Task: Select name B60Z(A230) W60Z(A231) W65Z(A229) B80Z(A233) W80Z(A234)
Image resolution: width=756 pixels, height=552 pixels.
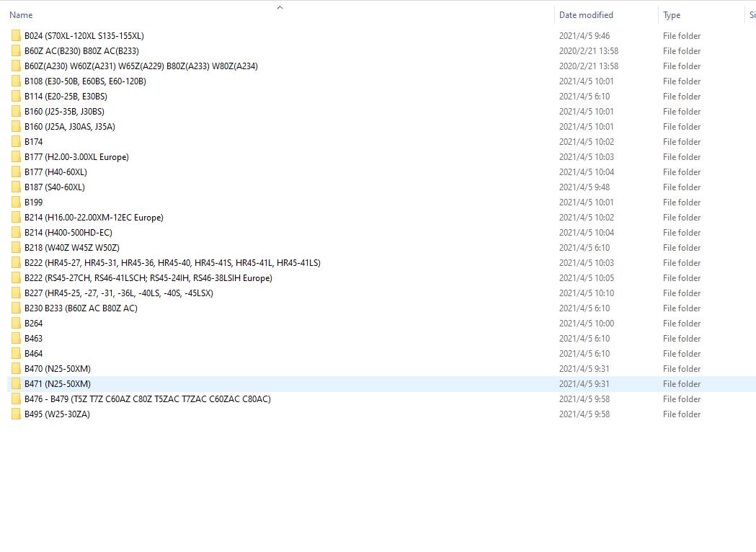Action: 141,66
